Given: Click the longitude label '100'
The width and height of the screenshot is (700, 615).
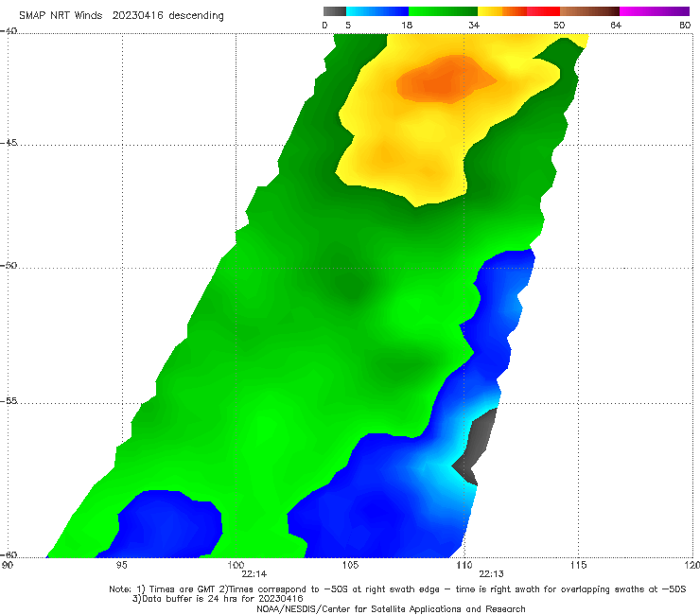Looking at the screenshot, I should point(236,566).
